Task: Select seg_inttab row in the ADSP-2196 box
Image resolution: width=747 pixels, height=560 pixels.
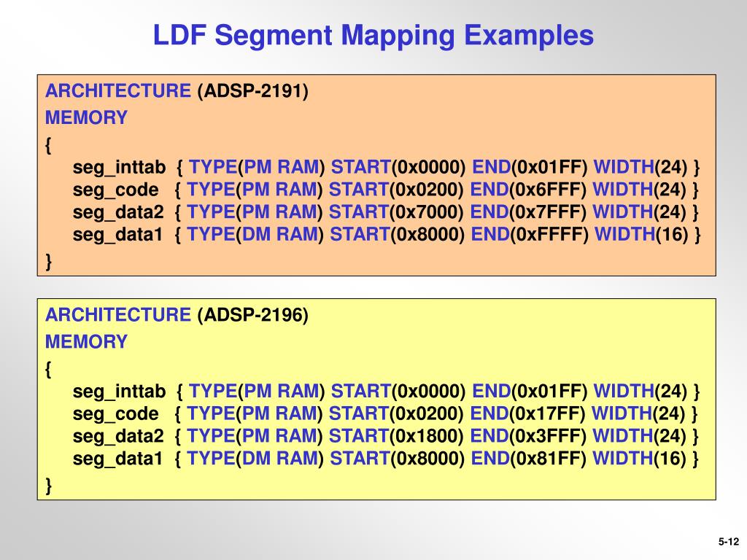Action: tap(387, 392)
